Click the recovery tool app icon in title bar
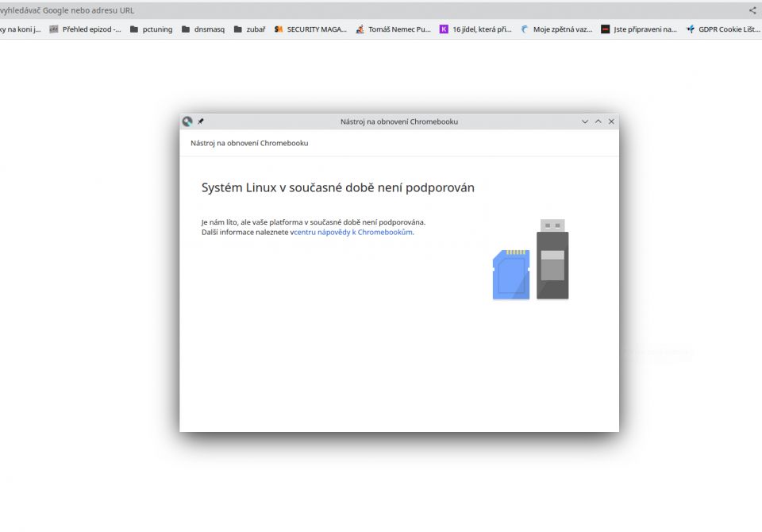The image size is (762, 532). (x=187, y=121)
